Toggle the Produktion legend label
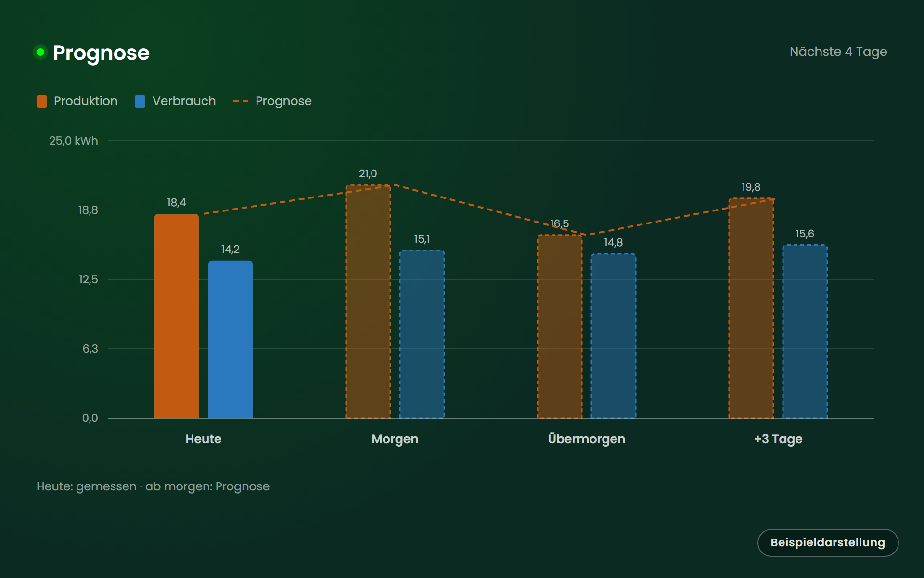This screenshot has width=924, height=578. (86, 101)
